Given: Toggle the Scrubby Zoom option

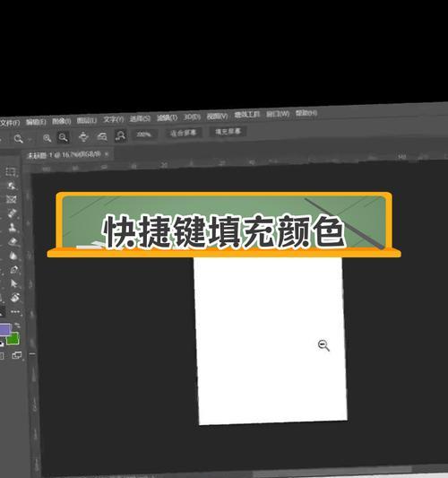Looking at the screenshot, I should click(121, 135).
